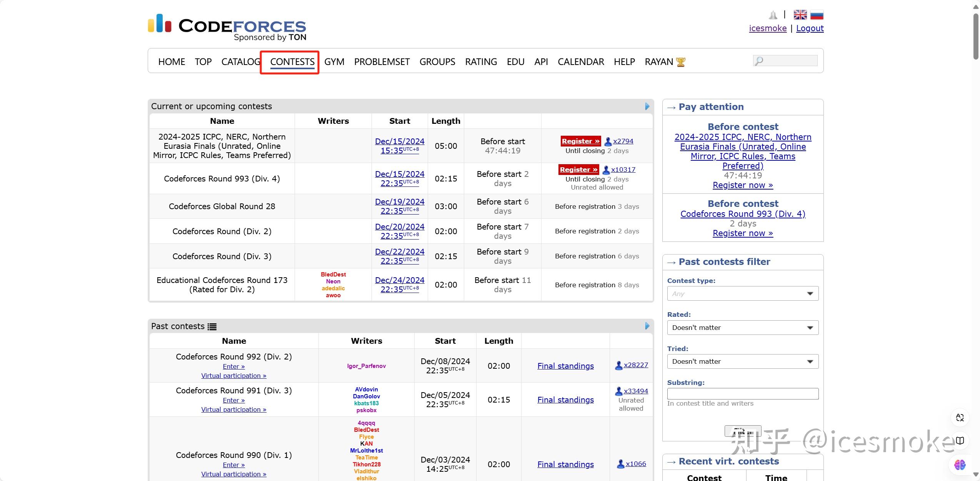Go to the GYM menu item
The width and height of the screenshot is (980, 481).
click(x=334, y=62)
